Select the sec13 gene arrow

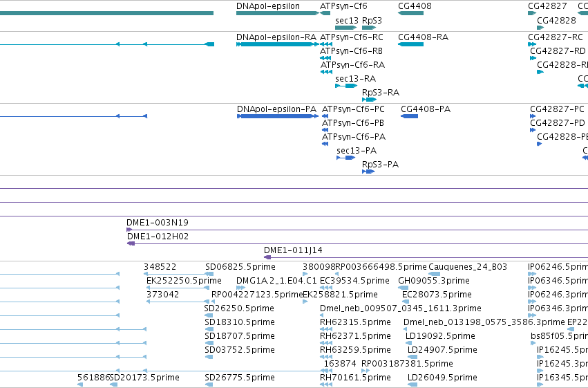345,28
